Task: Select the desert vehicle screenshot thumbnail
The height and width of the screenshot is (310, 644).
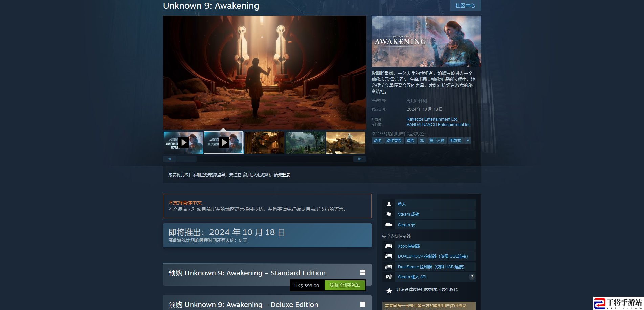Action: [346, 143]
